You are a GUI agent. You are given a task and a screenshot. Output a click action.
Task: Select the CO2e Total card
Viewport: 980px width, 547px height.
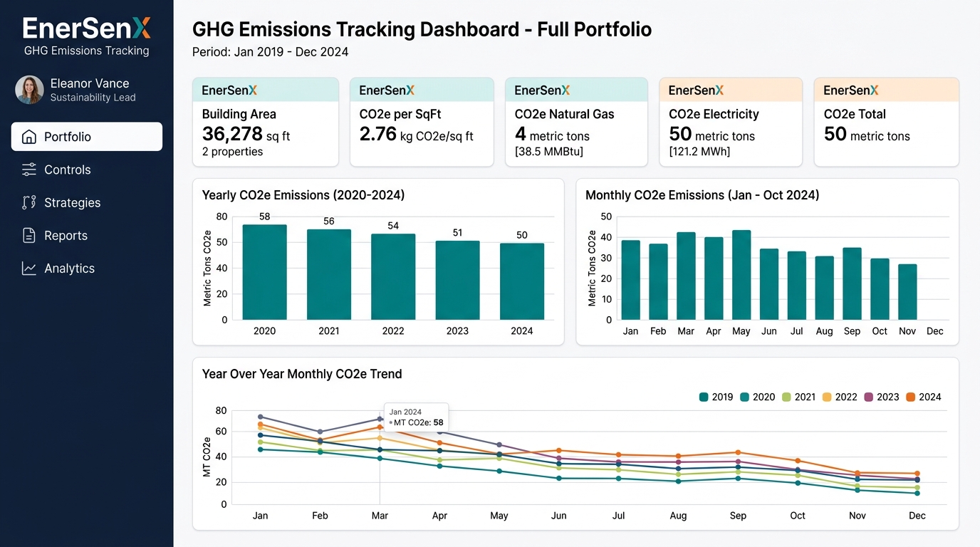(x=887, y=122)
